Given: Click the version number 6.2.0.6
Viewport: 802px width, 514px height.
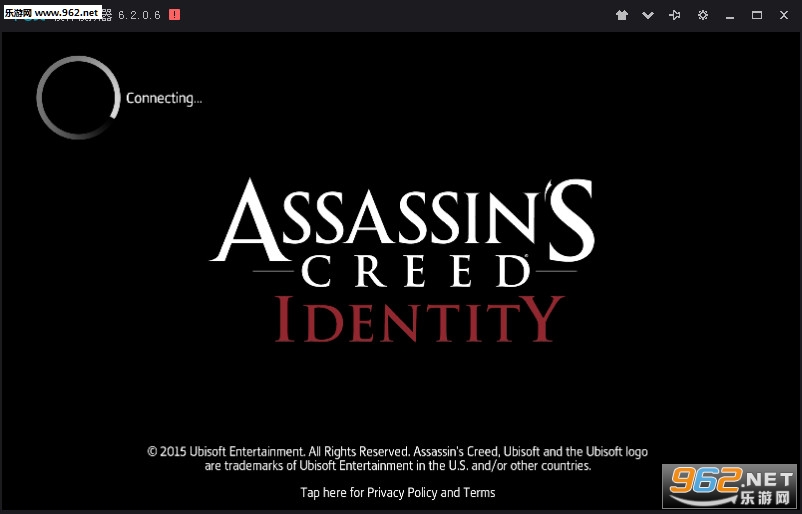Looking at the screenshot, I should 140,15.
